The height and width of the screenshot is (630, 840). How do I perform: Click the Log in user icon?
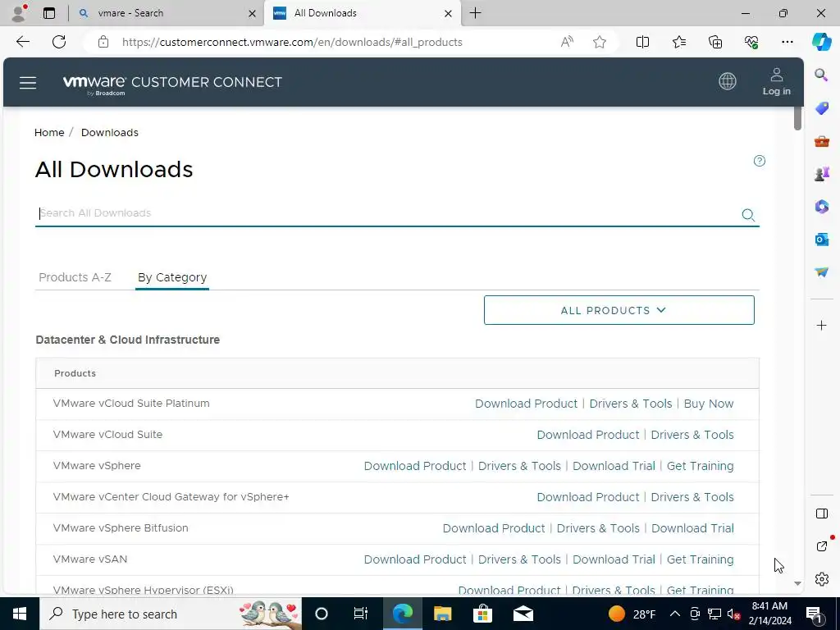tap(776, 81)
